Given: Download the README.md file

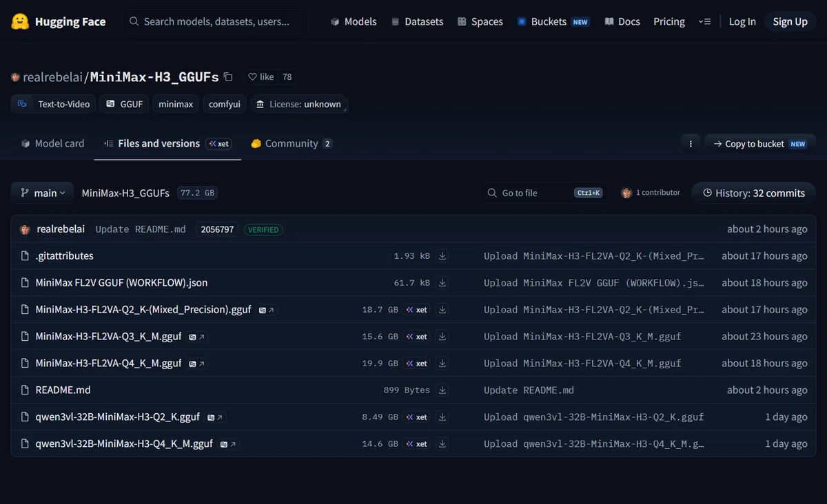Looking at the screenshot, I should coord(442,390).
